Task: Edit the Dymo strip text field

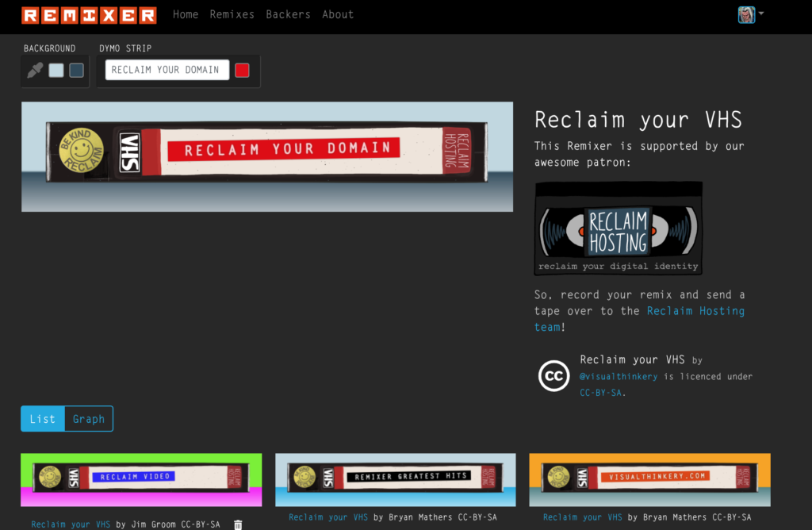Action: [167, 70]
